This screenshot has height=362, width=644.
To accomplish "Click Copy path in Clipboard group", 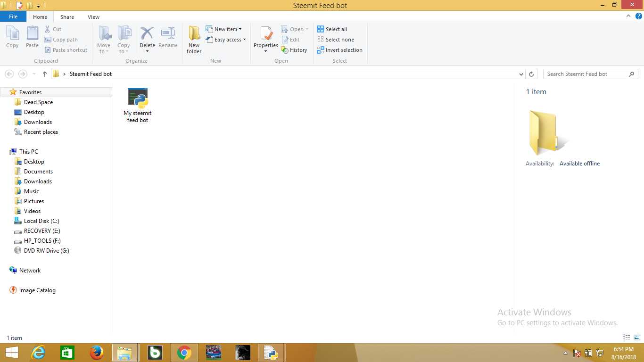I will 61,40.
